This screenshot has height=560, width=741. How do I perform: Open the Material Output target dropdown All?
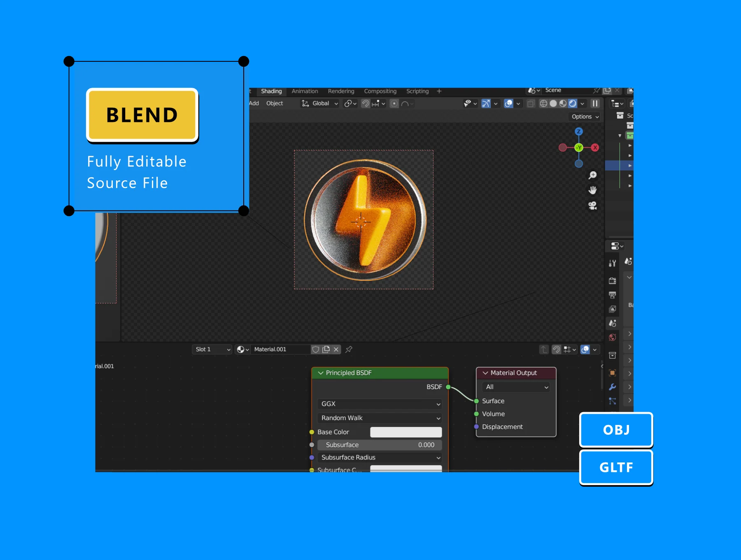tap(516, 387)
